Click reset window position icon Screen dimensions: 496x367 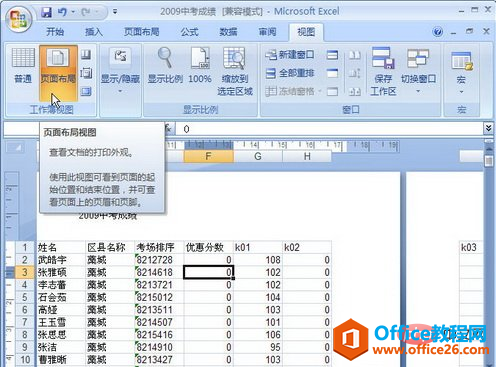click(x=354, y=91)
